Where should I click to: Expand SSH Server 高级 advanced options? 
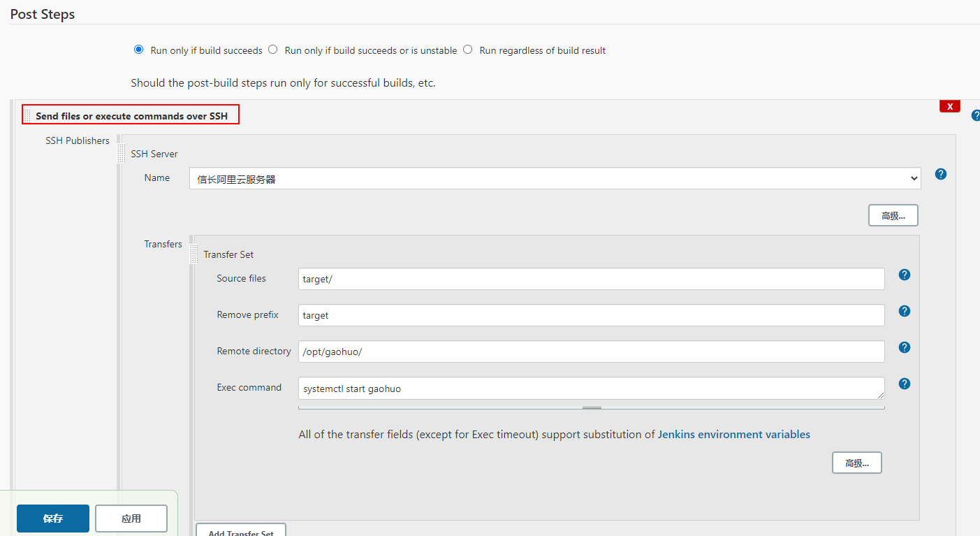point(893,215)
